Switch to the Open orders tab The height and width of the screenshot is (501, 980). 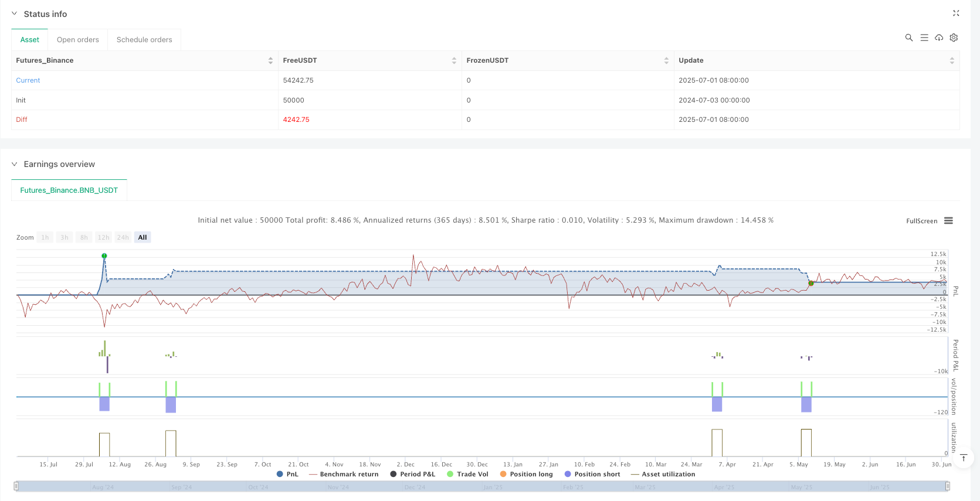78,40
